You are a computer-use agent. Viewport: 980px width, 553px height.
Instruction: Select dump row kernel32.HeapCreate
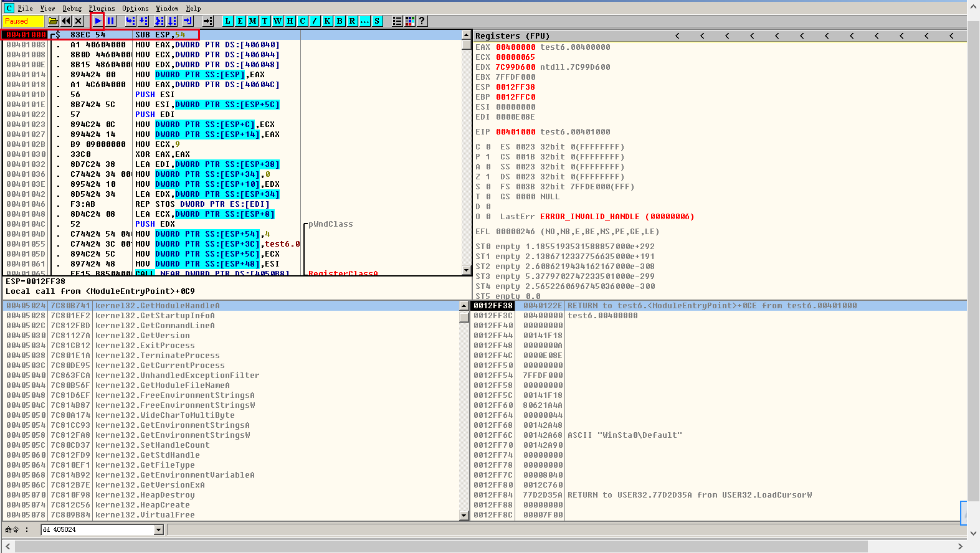coord(231,505)
